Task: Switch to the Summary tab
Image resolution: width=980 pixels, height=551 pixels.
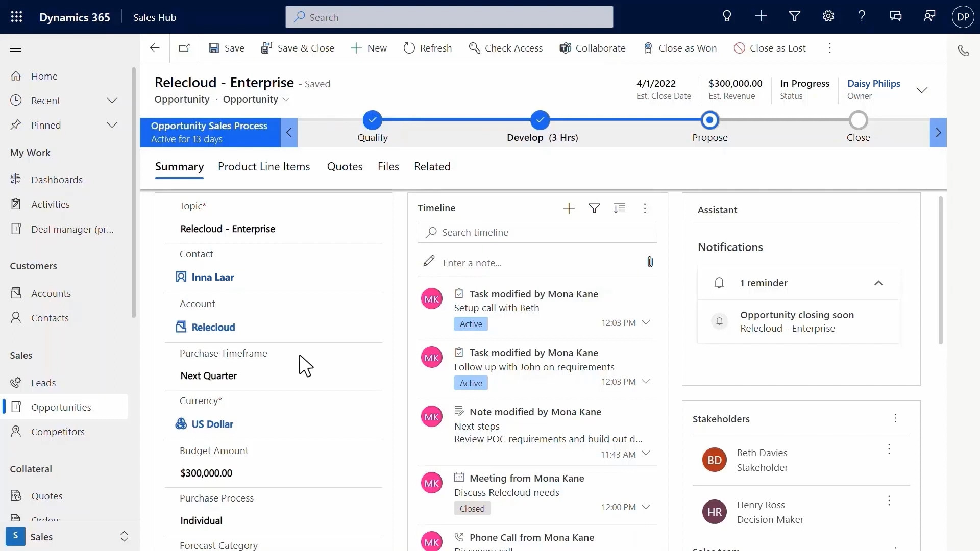Action: (179, 167)
